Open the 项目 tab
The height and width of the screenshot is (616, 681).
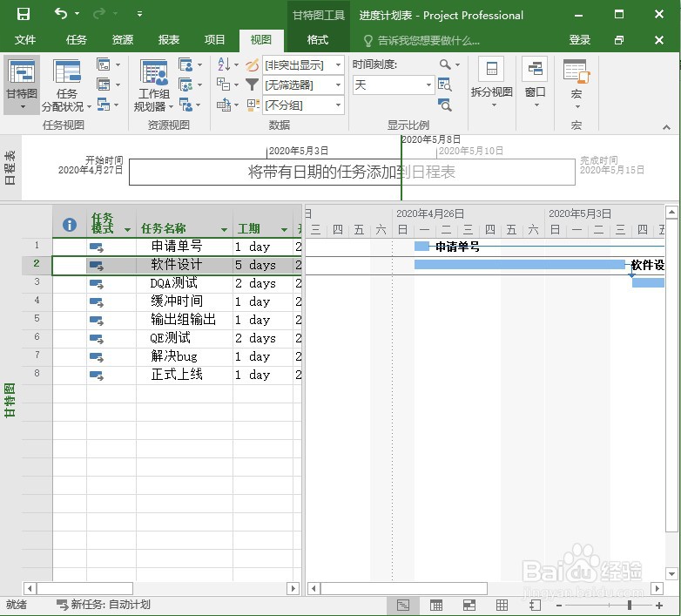[214, 40]
